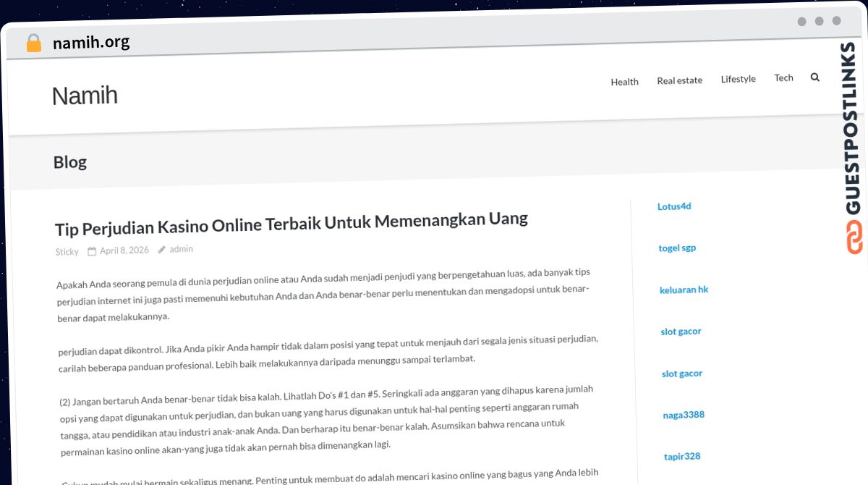This screenshot has width=868, height=485.
Task: Open the keluaran hk sidebar link
Action: coord(684,290)
